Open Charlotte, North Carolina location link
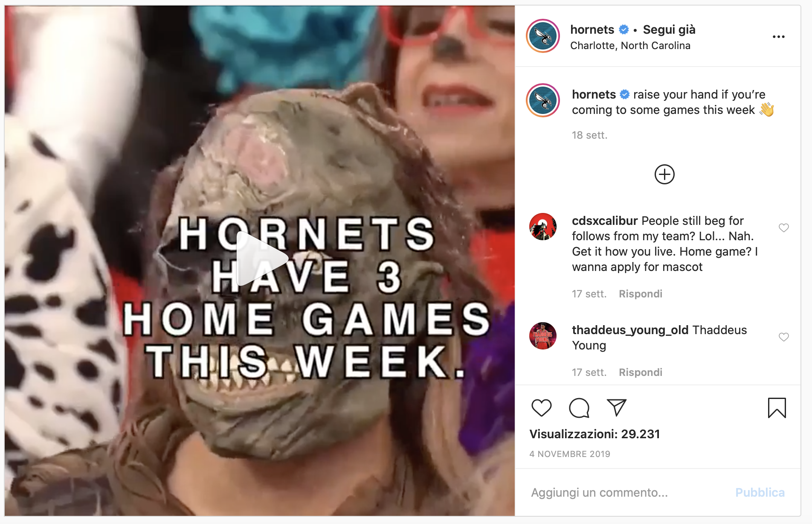 630,46
